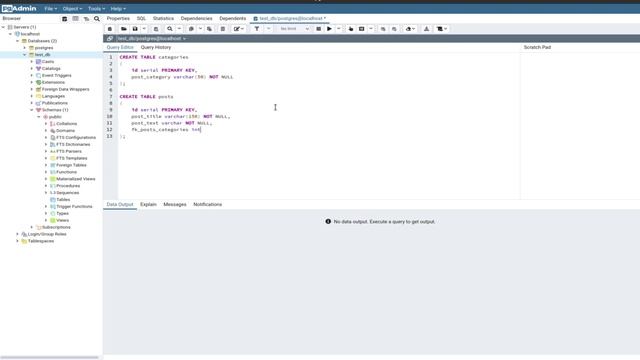
Task: Collapse the localhost server node
Action: tap(11, 34)
